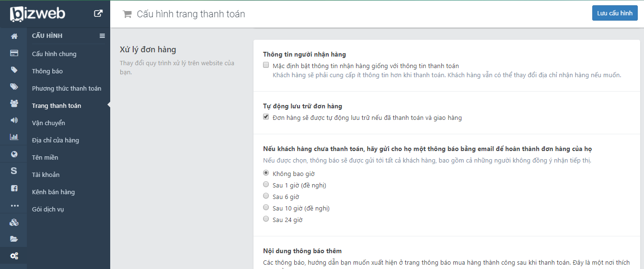
Task: Click the external link view-store icon
Action: (x=98, y=13)
